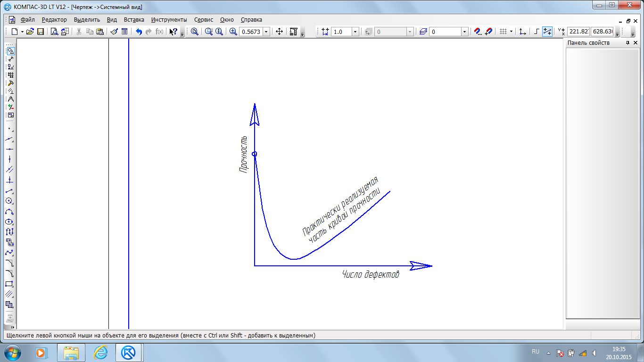Expand the layer number dropdown

464,32
